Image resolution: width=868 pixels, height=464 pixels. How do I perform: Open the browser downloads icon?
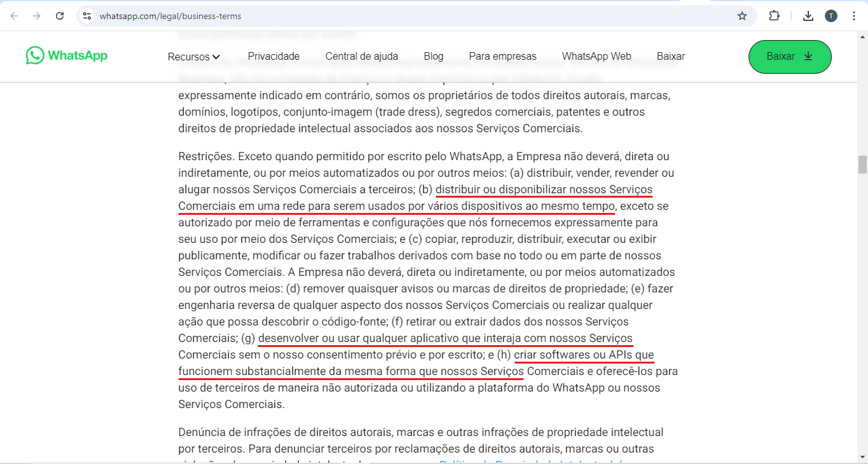pyautogui.click(x=808, y=16)
